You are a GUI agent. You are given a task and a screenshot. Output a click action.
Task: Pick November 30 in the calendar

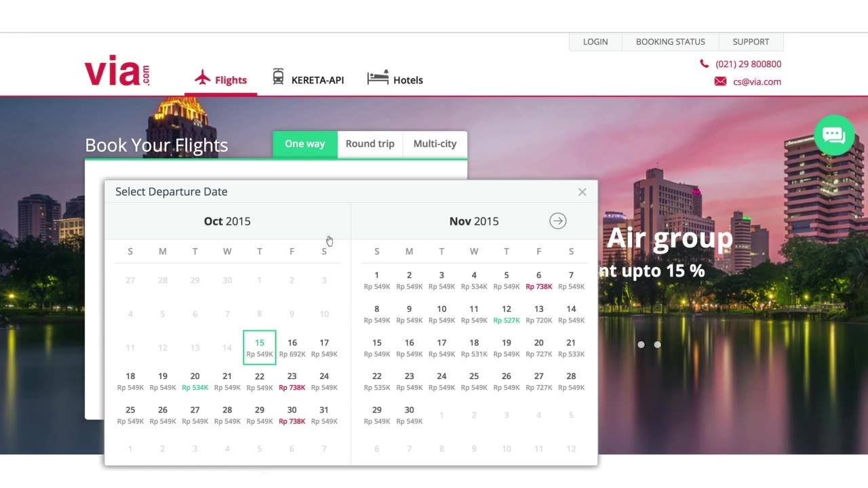409,415
